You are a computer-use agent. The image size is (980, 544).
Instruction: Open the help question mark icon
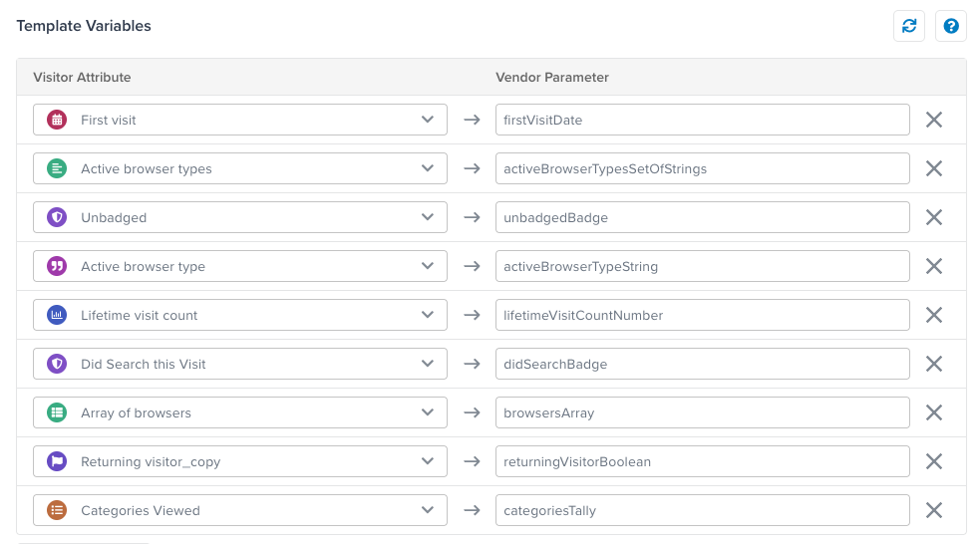tap(951, 26)
